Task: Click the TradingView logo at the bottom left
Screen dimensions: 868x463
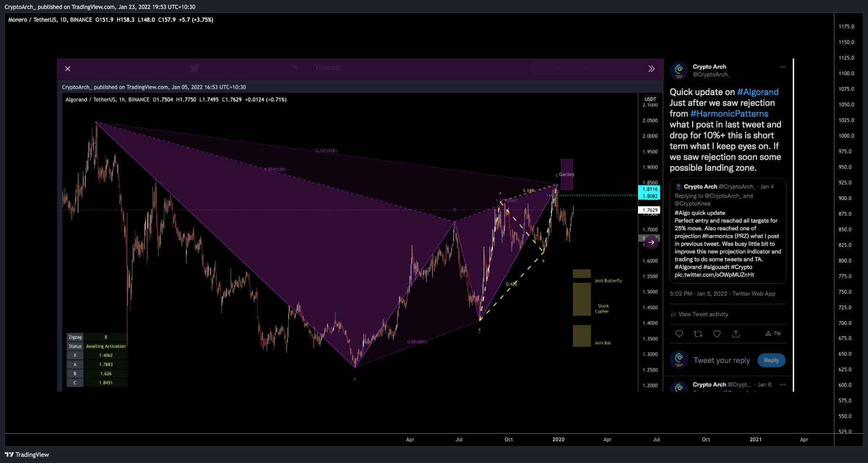Action: point(27,454)
